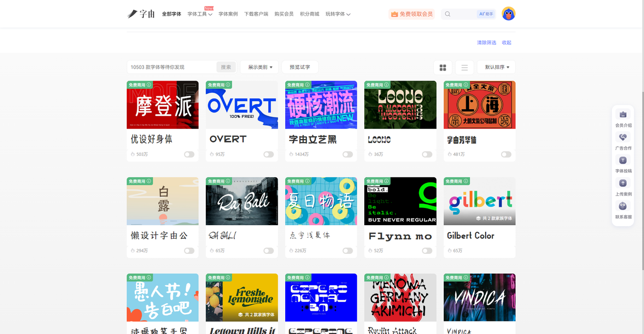This screenshot has width=644, height=334.
Task: Open 上传案例 sidebar icon
Action: [623, 183]
